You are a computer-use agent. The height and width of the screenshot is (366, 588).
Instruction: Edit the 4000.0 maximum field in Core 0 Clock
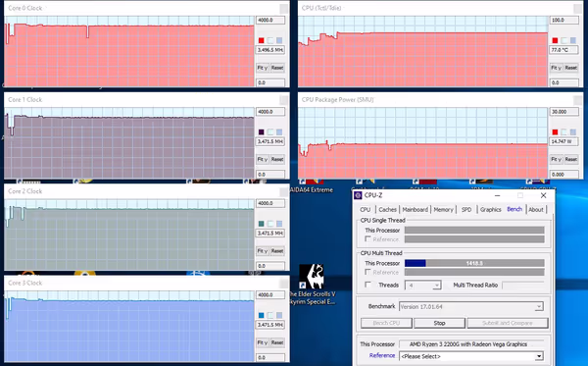[270, 20]
